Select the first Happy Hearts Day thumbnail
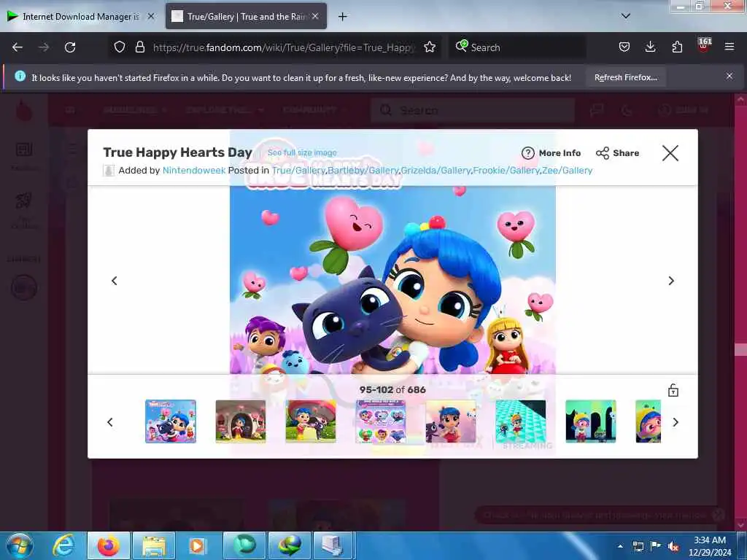The height and width of the screenshot is (560, 747). [171, 421]
